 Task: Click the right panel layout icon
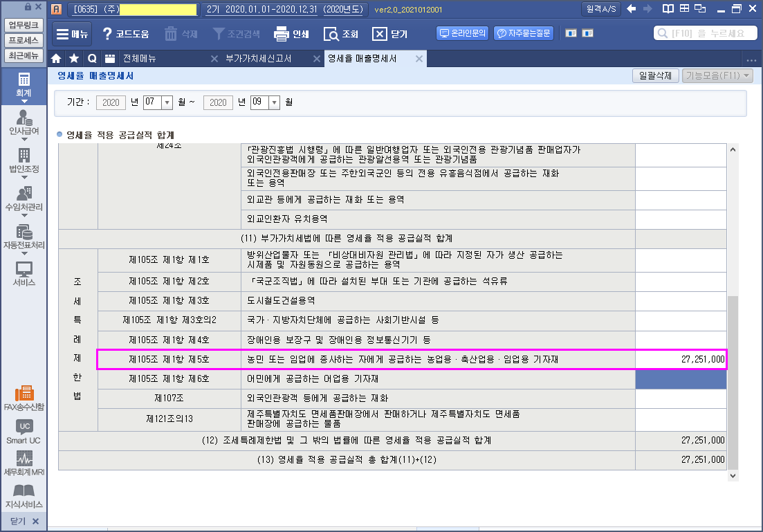[588, 33]
